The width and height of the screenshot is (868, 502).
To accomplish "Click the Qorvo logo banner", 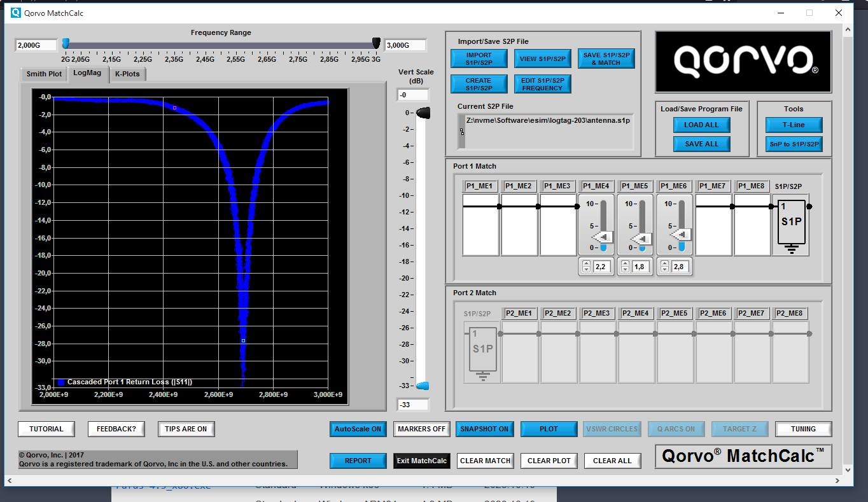I will pyautogui.click(x=743, y=62).
